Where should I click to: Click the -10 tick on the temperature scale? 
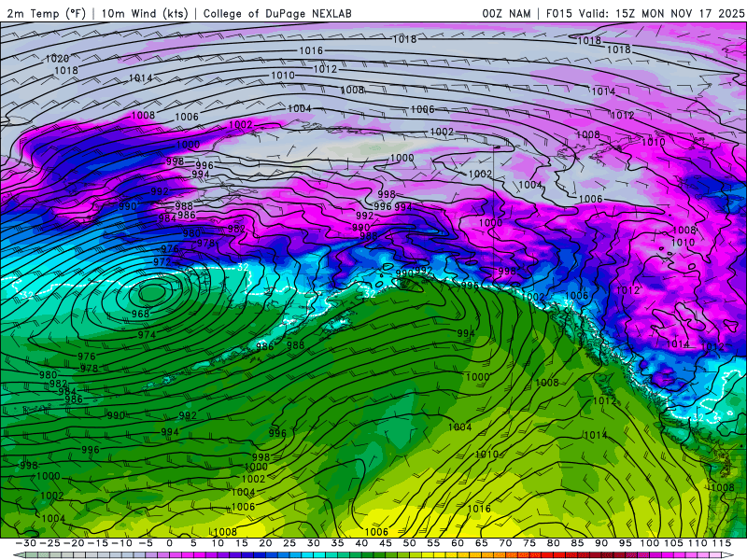(x=121, y=543)
